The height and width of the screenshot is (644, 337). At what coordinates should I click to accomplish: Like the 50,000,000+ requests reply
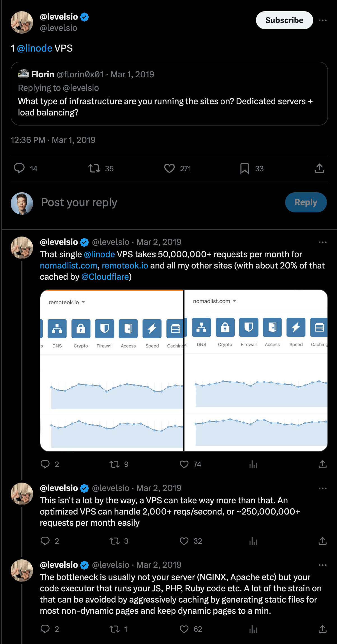(184, 464)
